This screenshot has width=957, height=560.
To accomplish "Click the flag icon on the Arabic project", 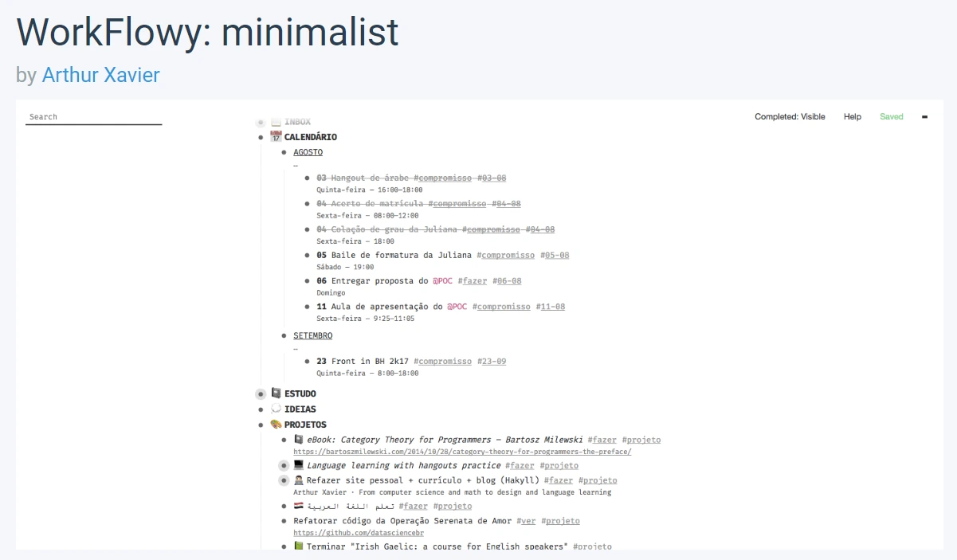I will tap(299, 506).
